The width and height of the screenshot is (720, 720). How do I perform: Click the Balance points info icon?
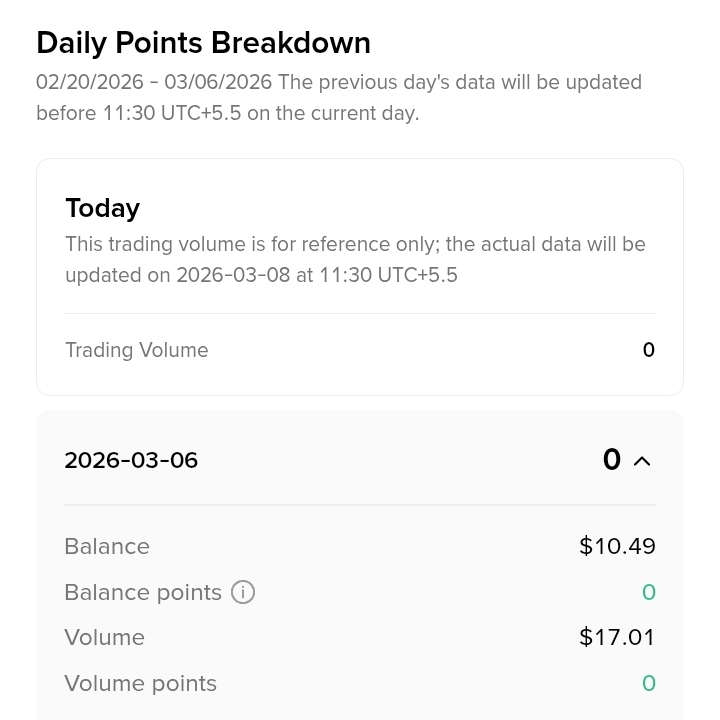point(242,592)
